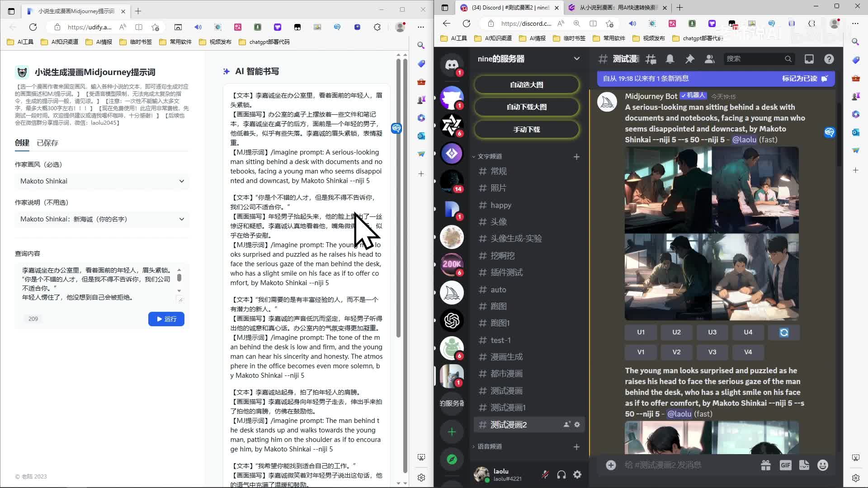Viewport: 868px width, 488px height.
Task: Click the regenerate refresh button beside U4
Action: coord(784,332)
